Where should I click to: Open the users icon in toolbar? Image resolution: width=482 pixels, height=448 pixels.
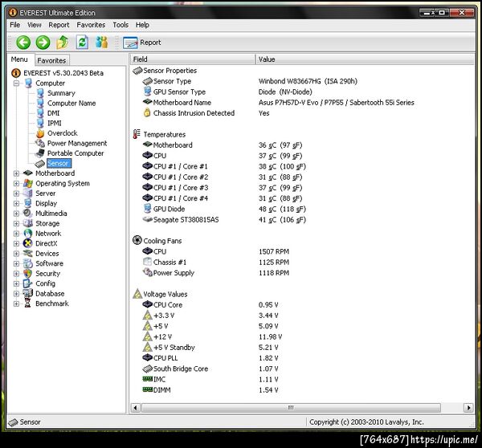point(102,43)
